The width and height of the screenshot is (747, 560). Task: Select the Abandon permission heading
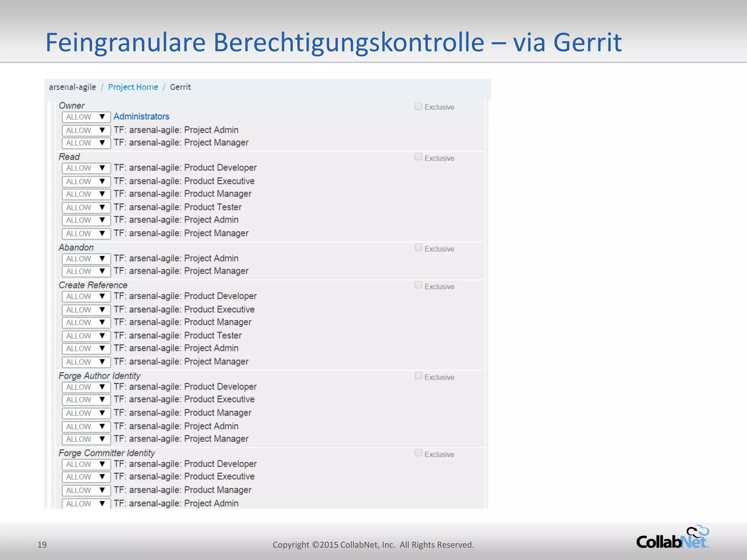click(76, 248)
